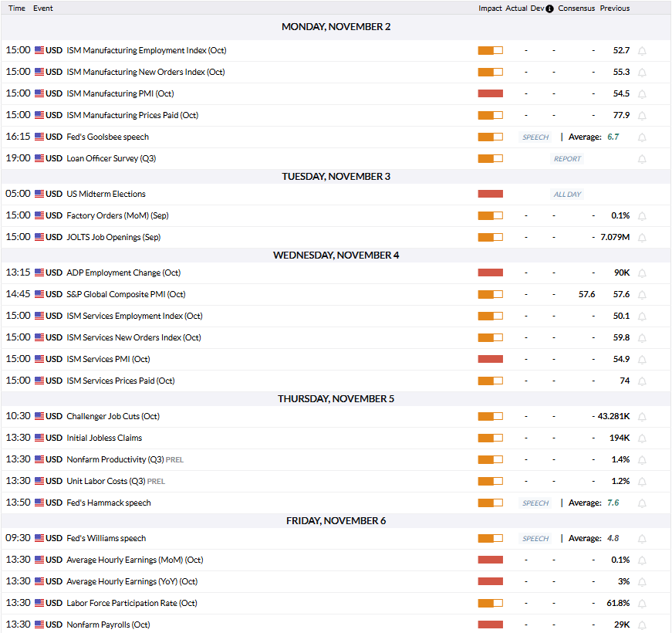
Task: Toggle bell for Nonfarm Productivity (Q3)
Action: [642, 460]
